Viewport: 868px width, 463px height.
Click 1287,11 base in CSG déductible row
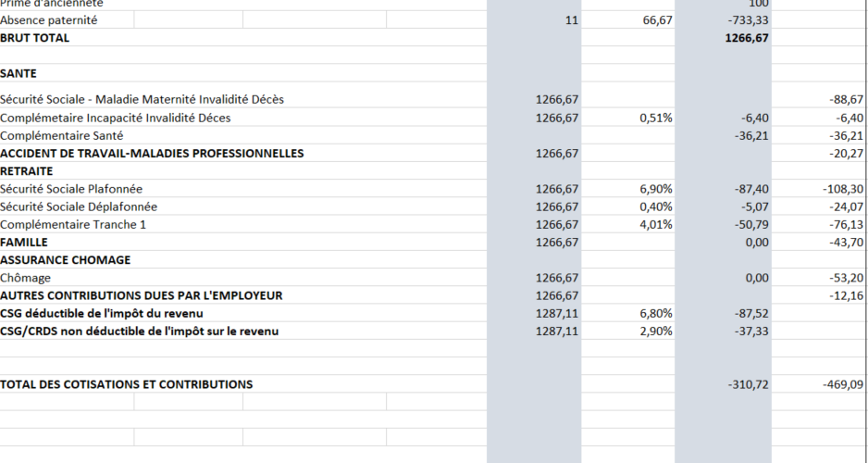[x=557, y=313]
